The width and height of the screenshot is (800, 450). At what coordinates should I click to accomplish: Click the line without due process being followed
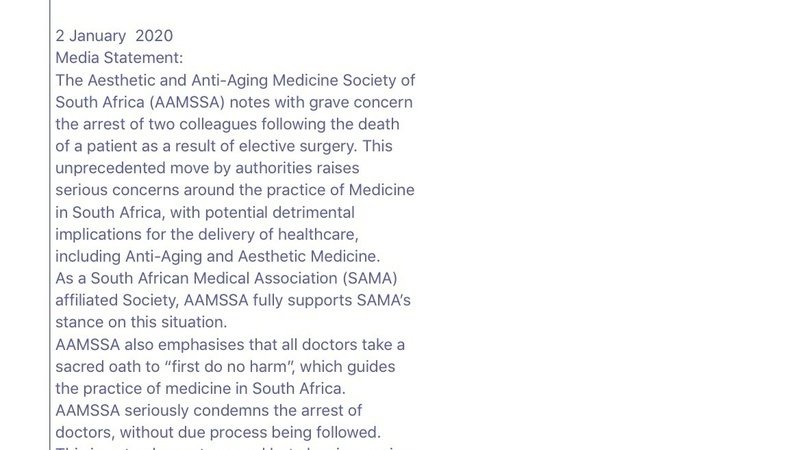click(218, 432)
